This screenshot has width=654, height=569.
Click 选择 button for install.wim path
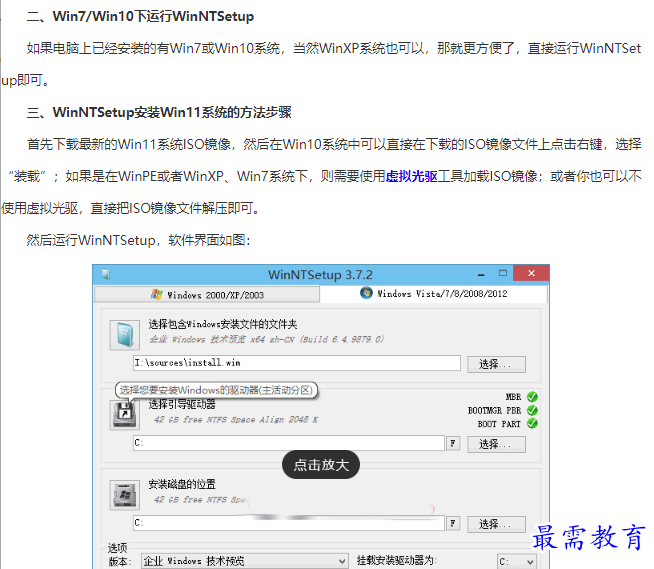pyautogui.click(x=496, y=364)
